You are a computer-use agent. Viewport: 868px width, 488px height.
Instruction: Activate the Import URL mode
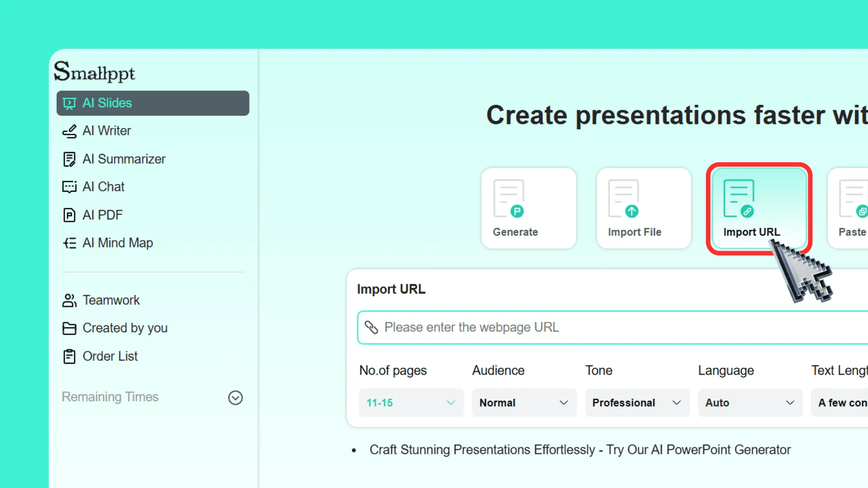point(759,208)
